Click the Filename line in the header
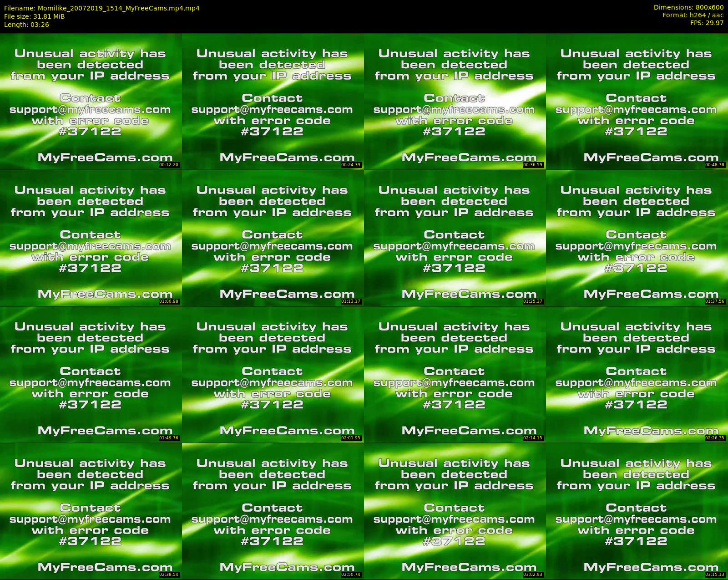The width and height of the screenshot is (728, 580). tap(101, 8)
